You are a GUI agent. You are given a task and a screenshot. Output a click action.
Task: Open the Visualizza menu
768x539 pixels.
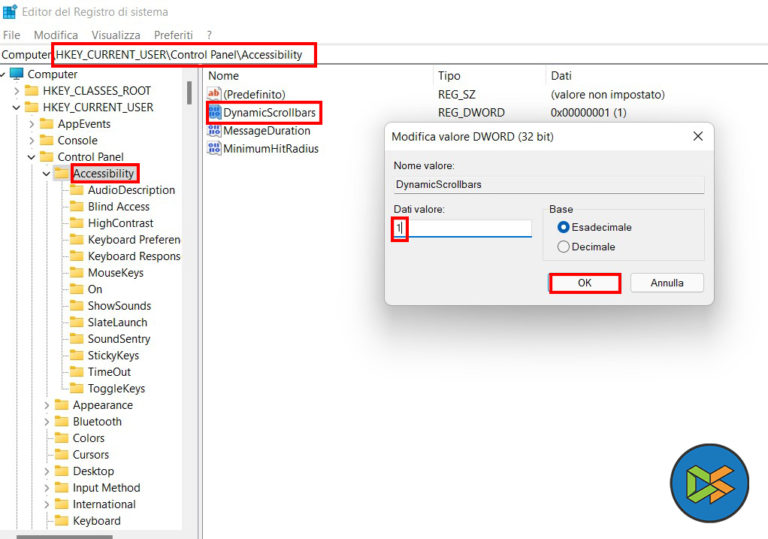point(116,35)
